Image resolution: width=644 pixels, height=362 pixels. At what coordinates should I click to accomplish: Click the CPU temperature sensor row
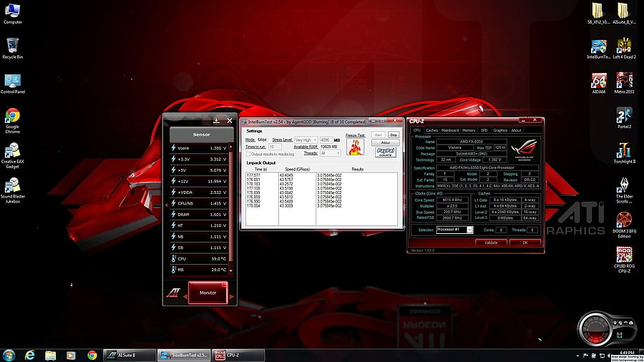(x=199, y=258)
